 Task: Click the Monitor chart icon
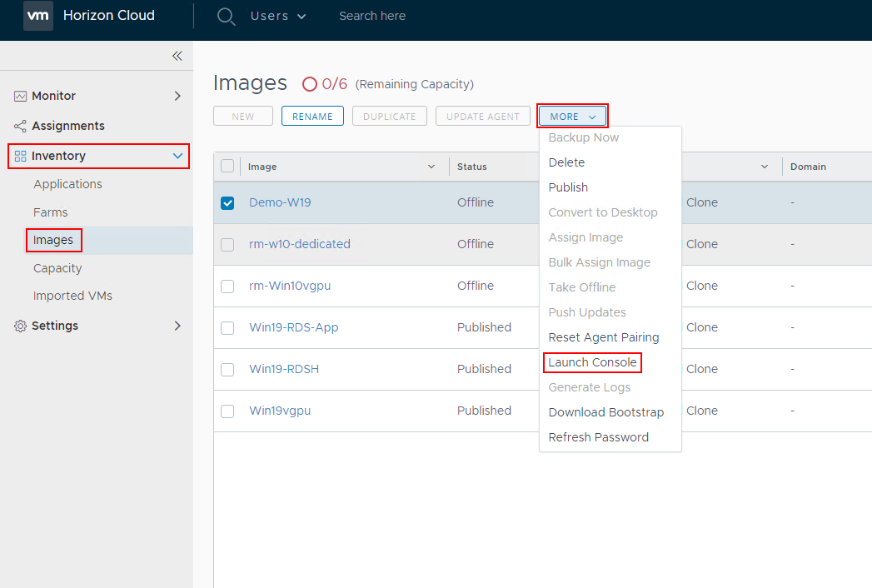click(x=20, y=96)
